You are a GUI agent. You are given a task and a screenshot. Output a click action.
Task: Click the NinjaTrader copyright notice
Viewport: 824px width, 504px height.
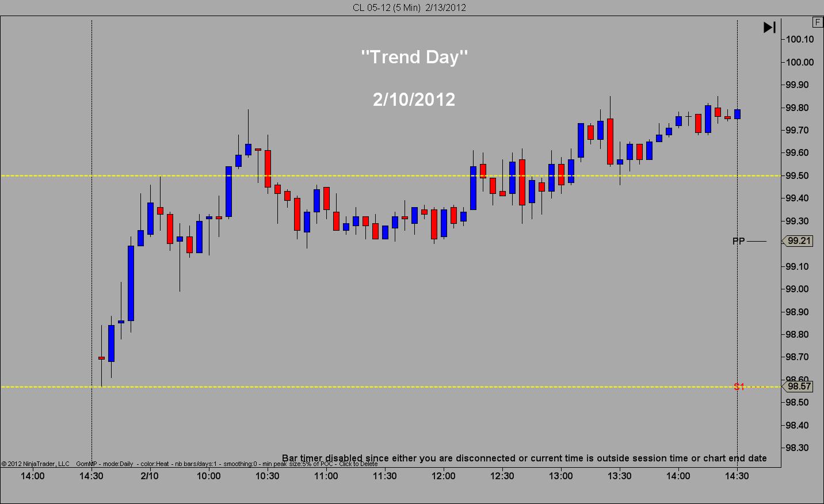(36, 464)
